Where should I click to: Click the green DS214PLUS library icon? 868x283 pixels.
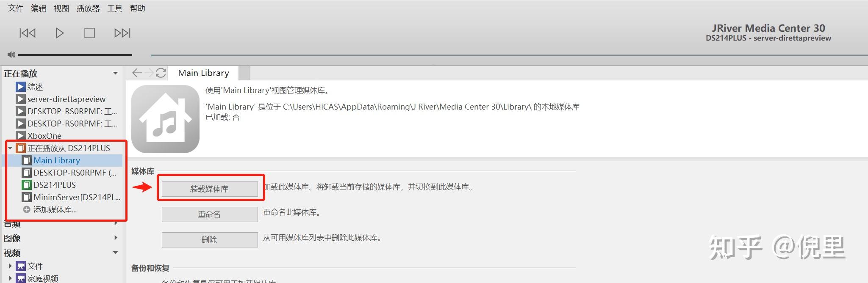point(27,185)
